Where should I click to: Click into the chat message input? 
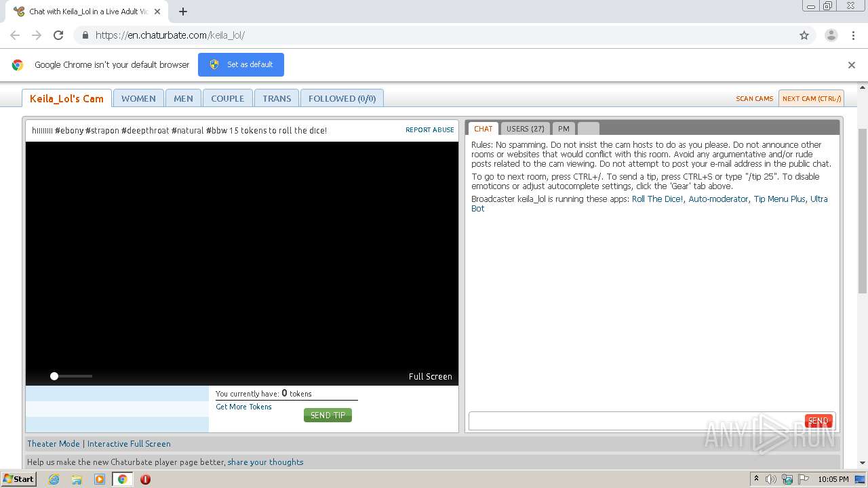coord(636,421)
